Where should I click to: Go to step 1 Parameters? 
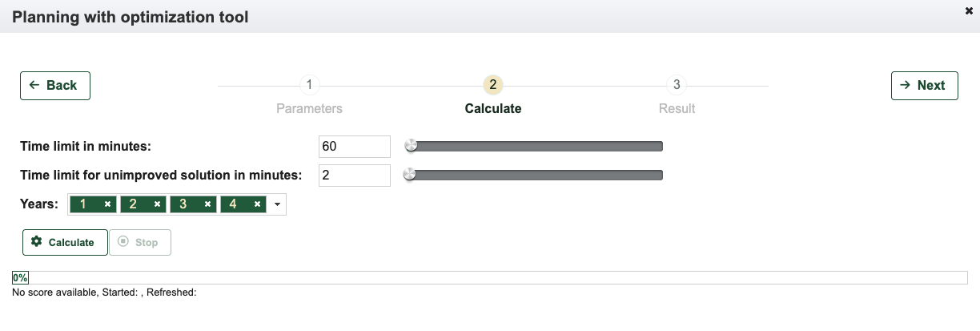click(x=309, y=85)
